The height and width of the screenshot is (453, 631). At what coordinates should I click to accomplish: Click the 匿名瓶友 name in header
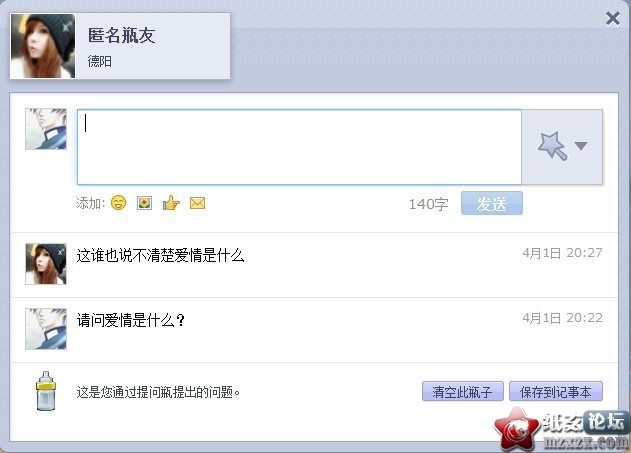pos(122,35)
